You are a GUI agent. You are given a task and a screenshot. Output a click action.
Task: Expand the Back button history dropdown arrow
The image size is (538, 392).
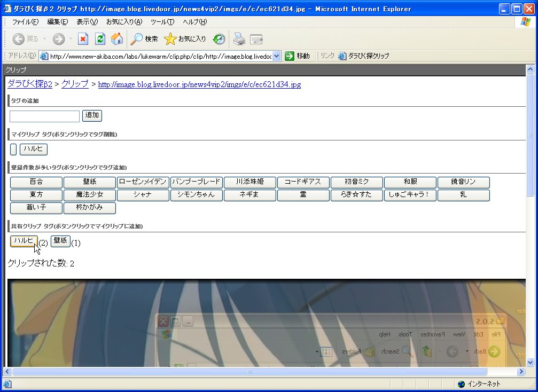click(44, 39)
